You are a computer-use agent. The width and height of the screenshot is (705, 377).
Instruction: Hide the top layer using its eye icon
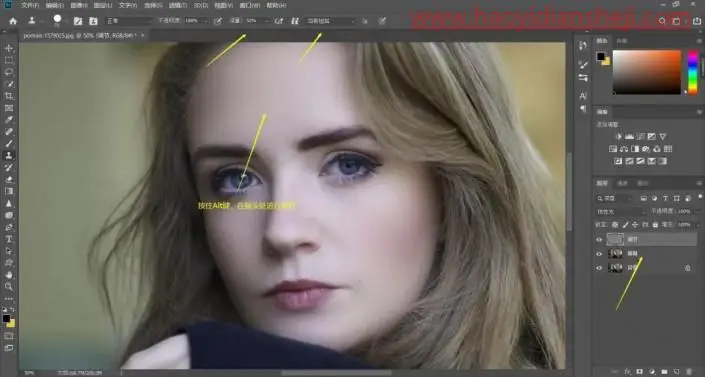tap(599, 240)
